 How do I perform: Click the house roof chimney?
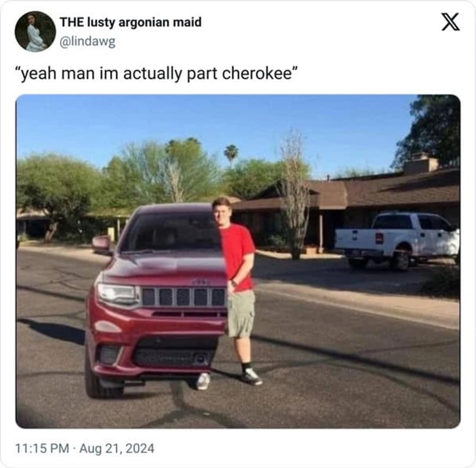coord(421,164)
